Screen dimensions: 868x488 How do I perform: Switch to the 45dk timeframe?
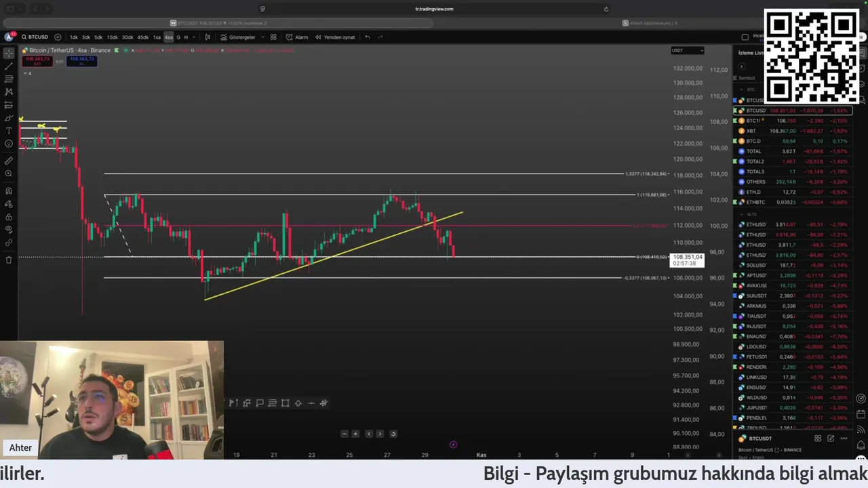(x=143, y=37)
